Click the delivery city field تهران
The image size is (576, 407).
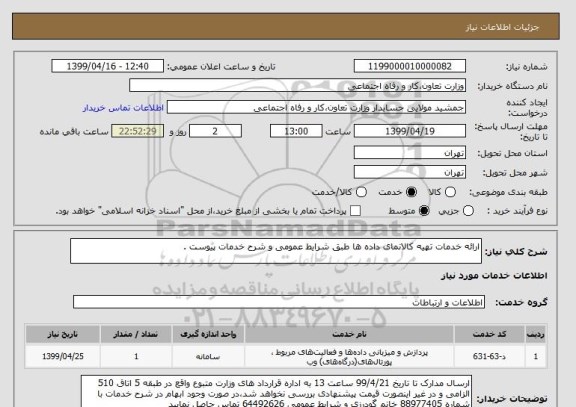[x=410, y=172]
